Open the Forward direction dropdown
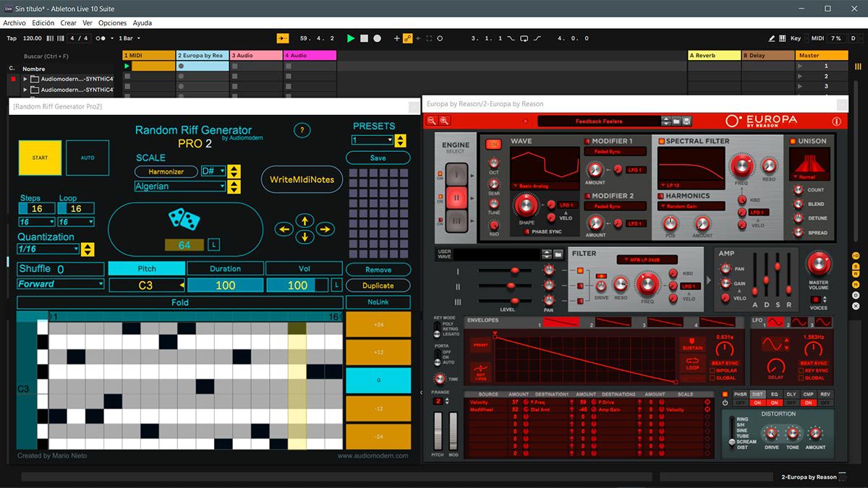This screenshot has width=868, height=488. coord(61,284)
